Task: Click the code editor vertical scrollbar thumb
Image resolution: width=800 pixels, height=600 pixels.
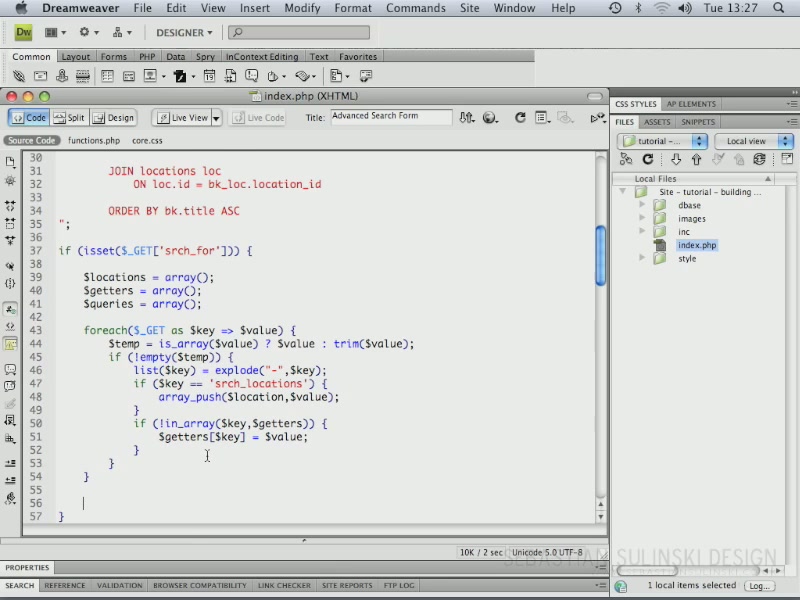Action: pos(601,255)
